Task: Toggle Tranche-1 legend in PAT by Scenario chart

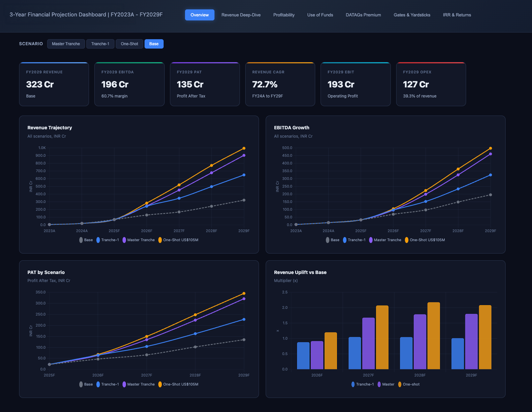Action: [x=107, y=384]
